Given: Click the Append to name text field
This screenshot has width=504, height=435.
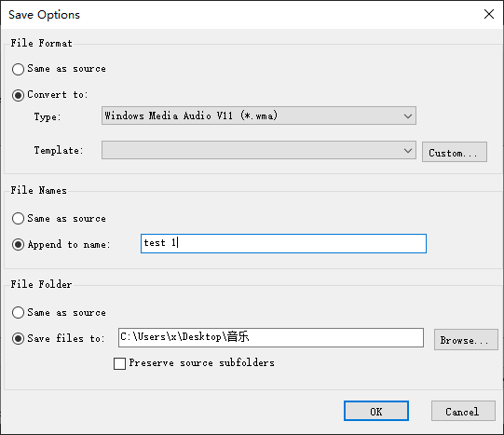Looking at the screenshot, I should click(x=283, y=243).
